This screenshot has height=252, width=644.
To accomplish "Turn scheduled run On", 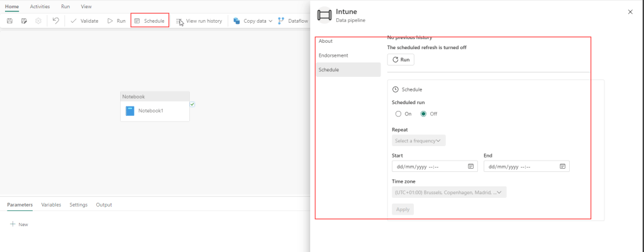I will (x=398, y=114).
